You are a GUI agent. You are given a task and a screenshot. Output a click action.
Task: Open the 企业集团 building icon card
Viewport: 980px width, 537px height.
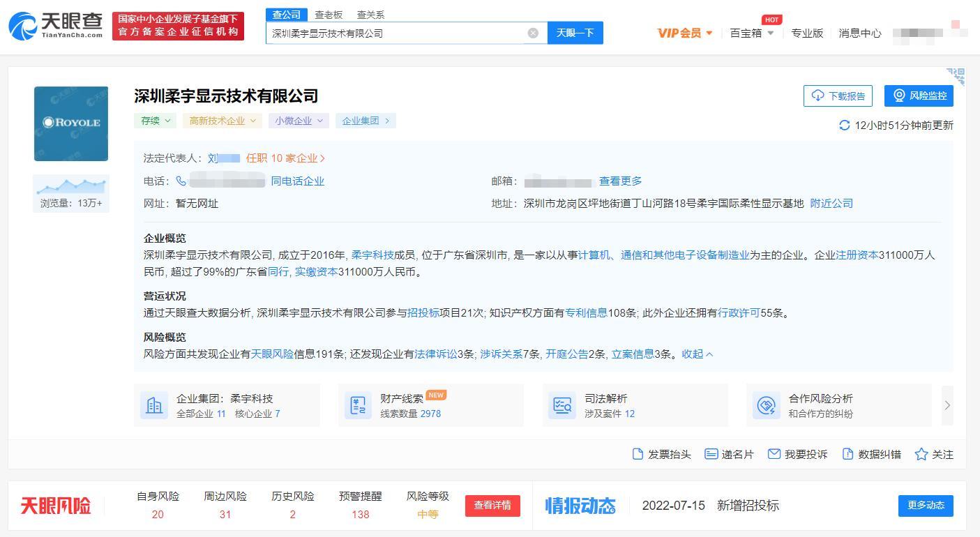click(154, 405)
